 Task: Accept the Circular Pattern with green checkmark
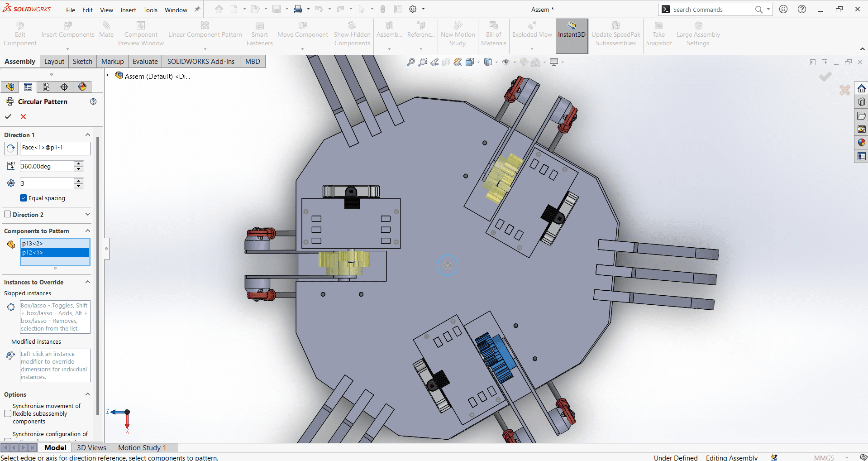coord(8,116)
